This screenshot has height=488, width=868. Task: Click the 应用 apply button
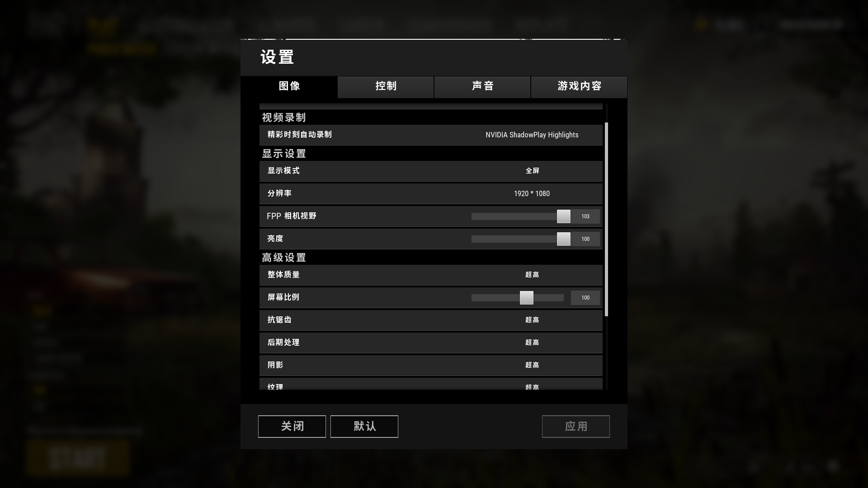pyautogui.click(x=576, y=427)
